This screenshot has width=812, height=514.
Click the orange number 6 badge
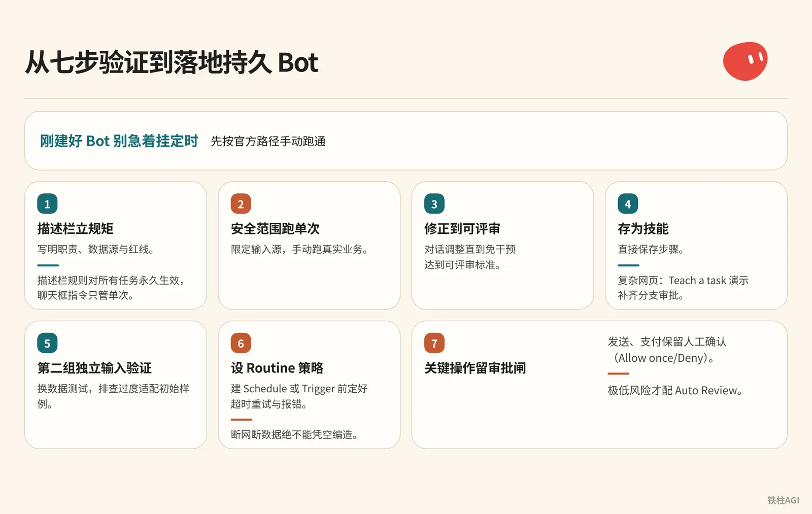tap(241, 343)
